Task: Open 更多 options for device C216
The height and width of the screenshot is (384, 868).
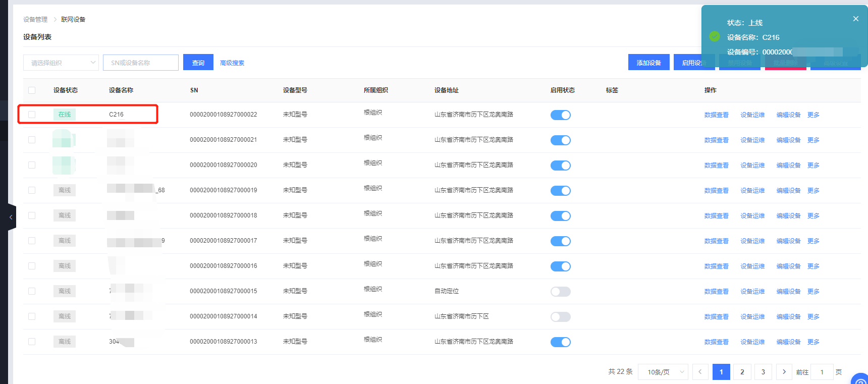Action: (x=813, y=115)
